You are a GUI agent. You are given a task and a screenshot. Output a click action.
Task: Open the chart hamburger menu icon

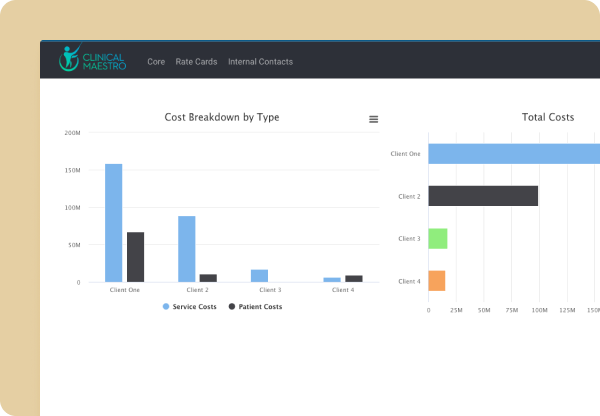pos(374,119)
